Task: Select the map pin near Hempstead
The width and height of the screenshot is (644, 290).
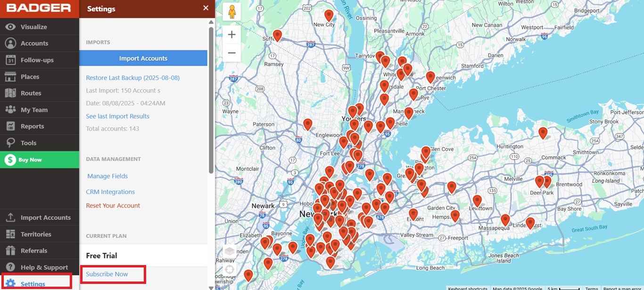Action: [455, 217]
